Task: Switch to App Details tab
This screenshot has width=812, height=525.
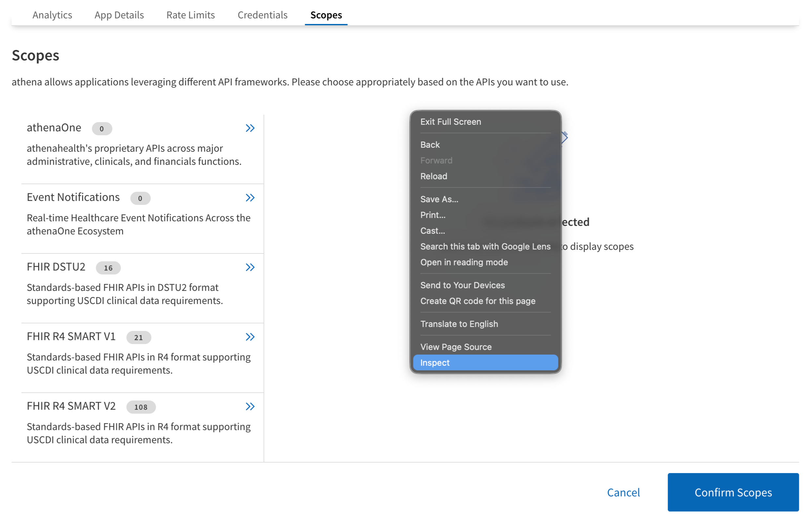Action: point(119,15)
